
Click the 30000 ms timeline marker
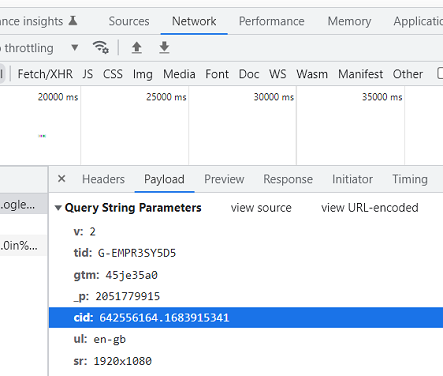tap(274, 97)
